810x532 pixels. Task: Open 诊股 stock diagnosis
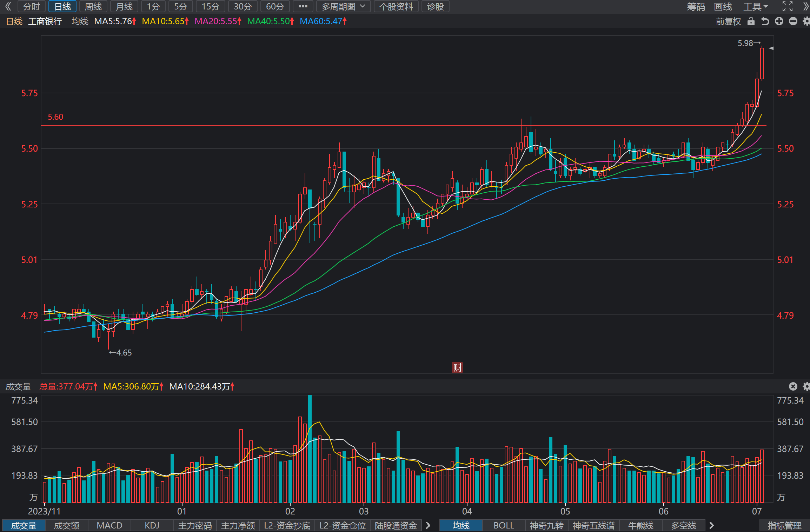[436, 6]
